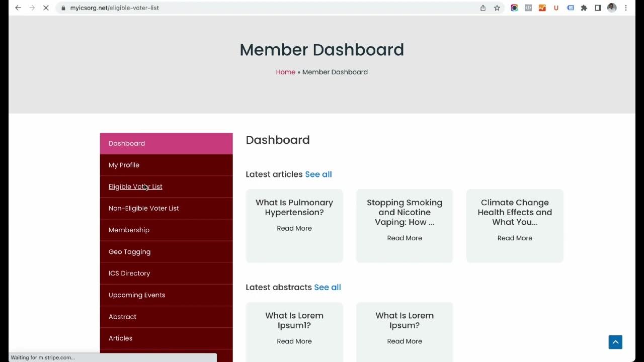Stop page loading with the X icon

coord(46,8)
